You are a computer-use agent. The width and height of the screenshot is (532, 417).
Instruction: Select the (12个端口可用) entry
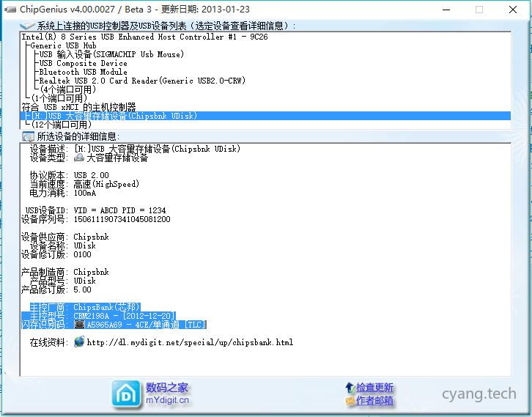(x=61, y=125)
